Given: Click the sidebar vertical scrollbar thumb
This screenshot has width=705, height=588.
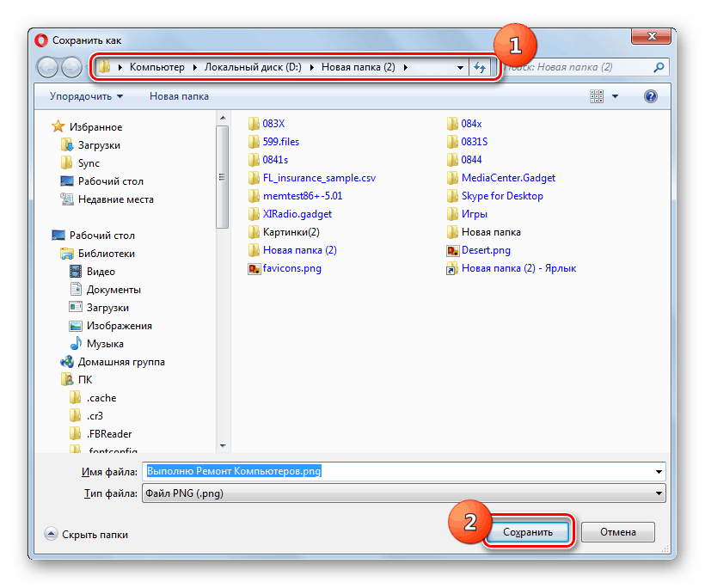Looking at the screenshot, I should (222, 177).
